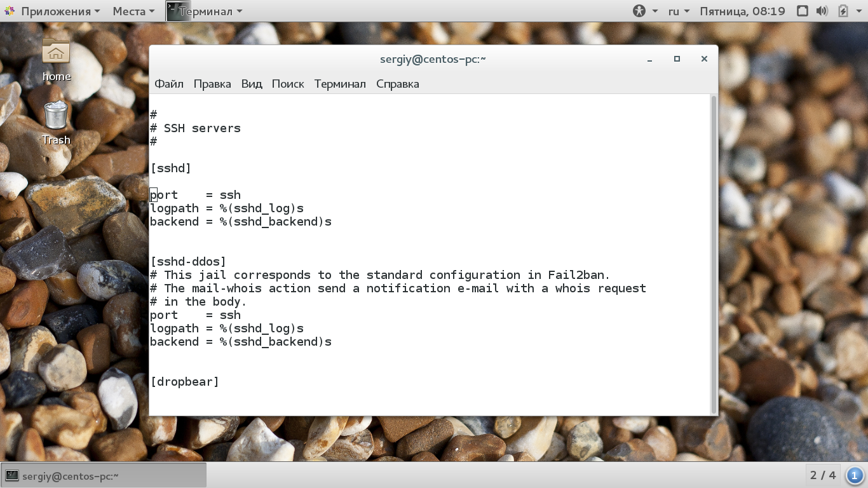The width and height of the screenshot is (868, 488).
Task: Click 'port = ssh' line under [sshd-ddos]
Action: pos(195,315)
